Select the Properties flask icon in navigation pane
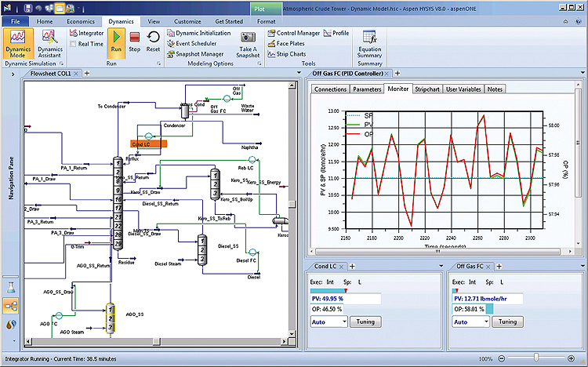This screenshot has height=367, width=588. 10,288
